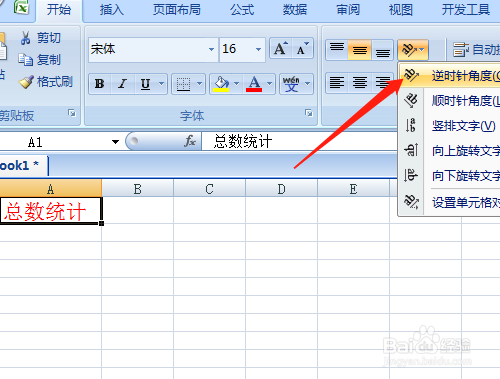Apply yellow fill color bucket
The height and width of the screenshot is (379, 500).
[221, 83]
